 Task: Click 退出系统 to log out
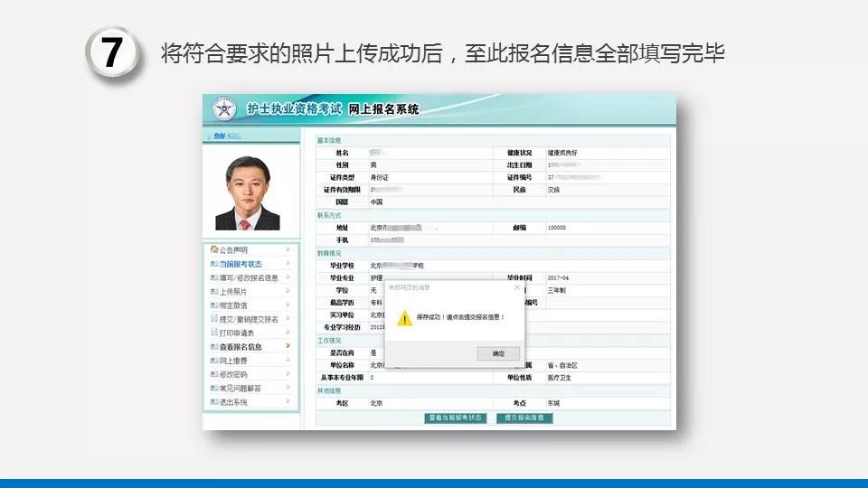pos(233,402)
